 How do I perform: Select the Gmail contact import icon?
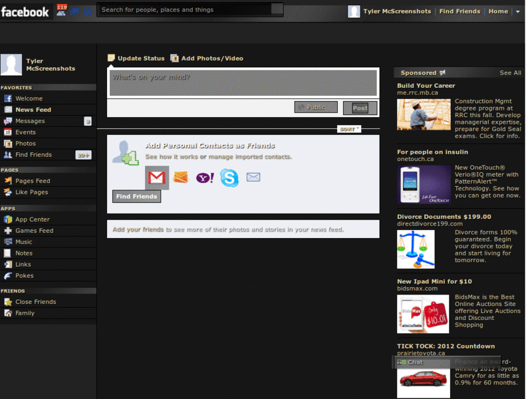click(157, 178)
